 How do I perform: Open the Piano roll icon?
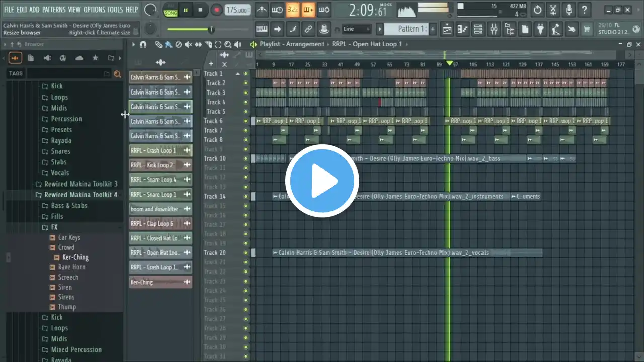coord(462,29)
